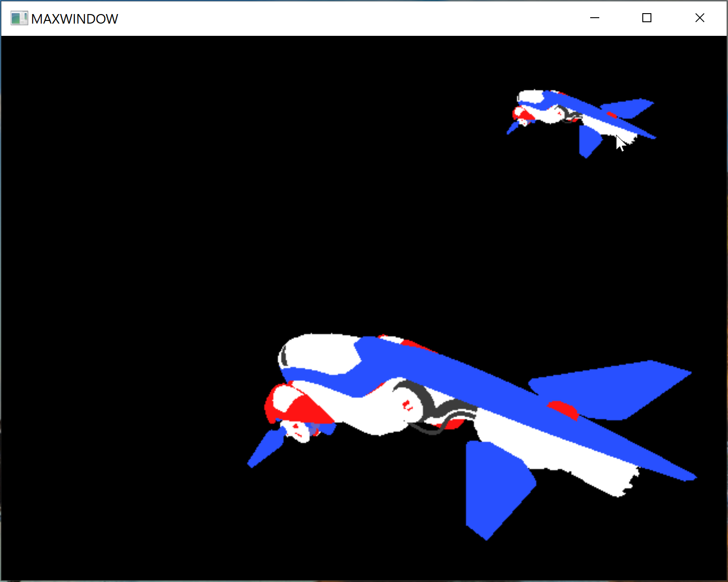The width and height of the screenshot is (728, 582).
Task: Click the large airplane's upper blue tail fin
Action: (x=612, y=390)
